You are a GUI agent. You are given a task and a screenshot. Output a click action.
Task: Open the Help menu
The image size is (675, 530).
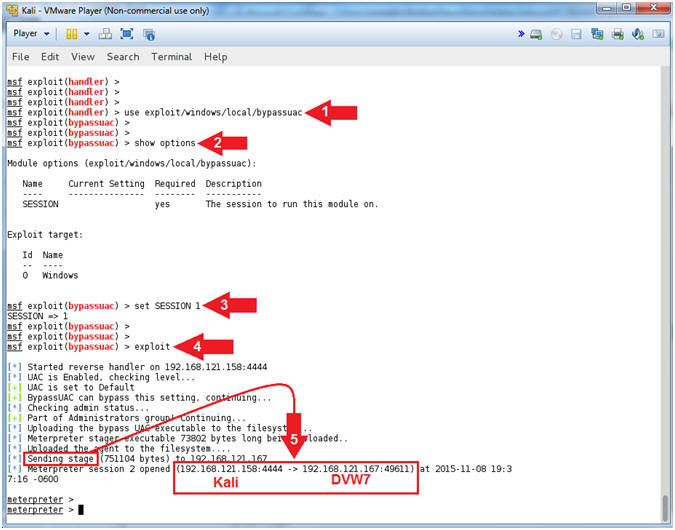coord(216,57)
